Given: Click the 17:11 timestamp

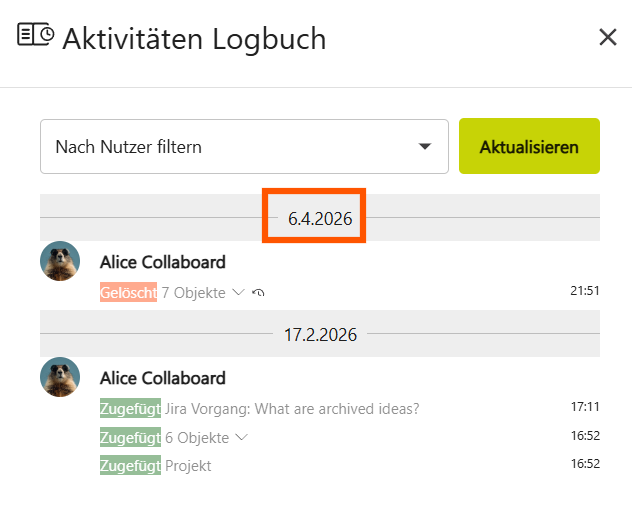Looking at the screenshot, I should (x=584, y=407).
